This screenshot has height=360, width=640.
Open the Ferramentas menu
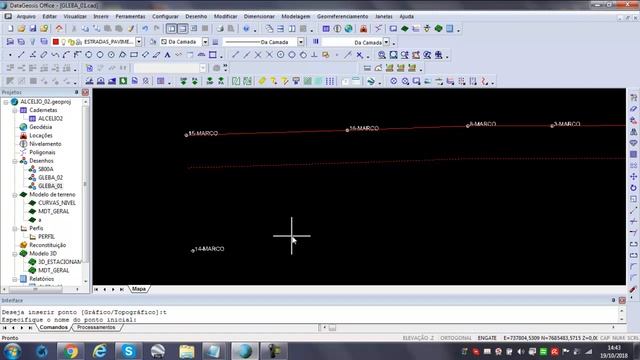click(130, 16)
